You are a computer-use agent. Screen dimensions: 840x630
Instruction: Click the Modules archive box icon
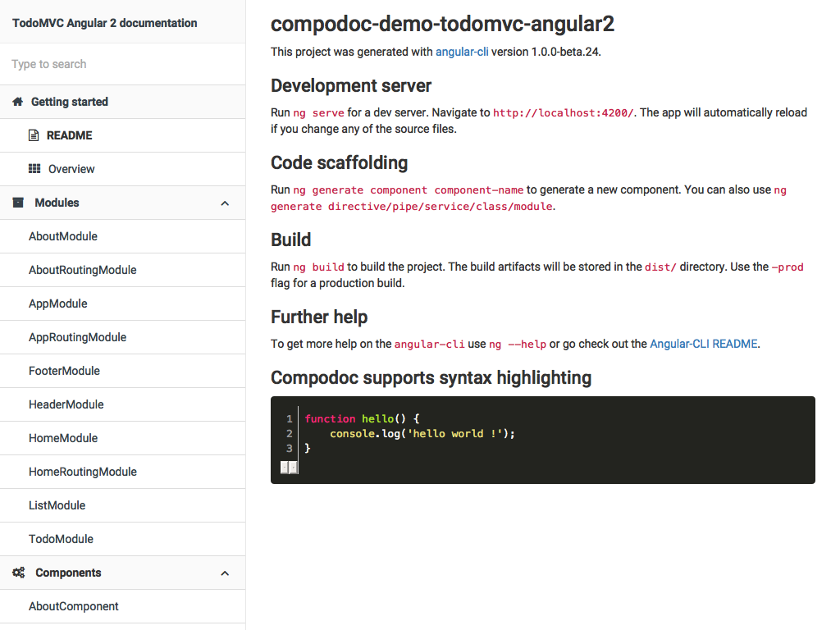18,203
